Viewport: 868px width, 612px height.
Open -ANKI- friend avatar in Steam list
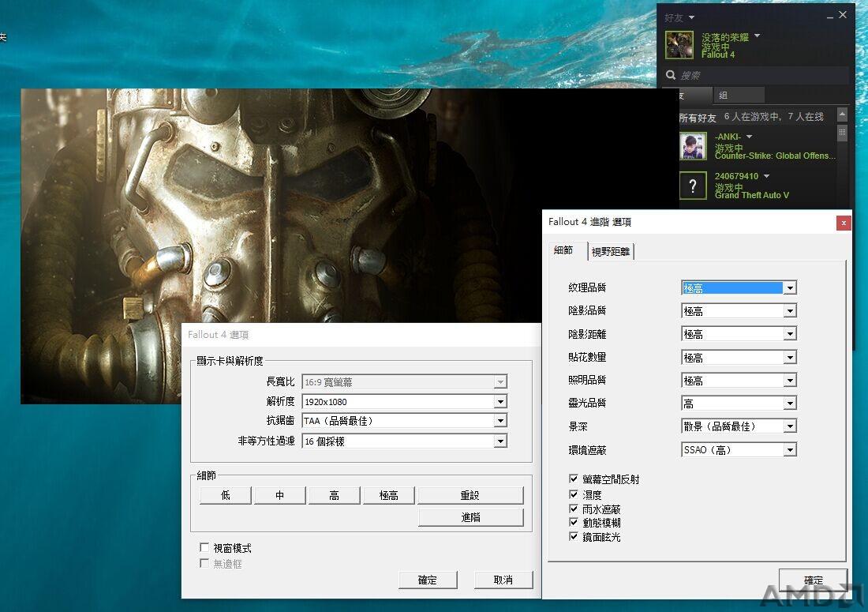pyautogui.click(x=693, y=146)
